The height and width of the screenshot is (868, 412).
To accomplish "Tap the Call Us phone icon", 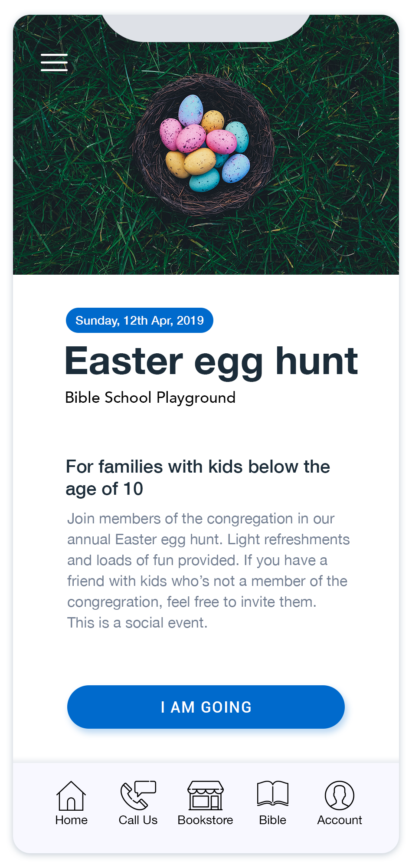I will coord(138,796).
